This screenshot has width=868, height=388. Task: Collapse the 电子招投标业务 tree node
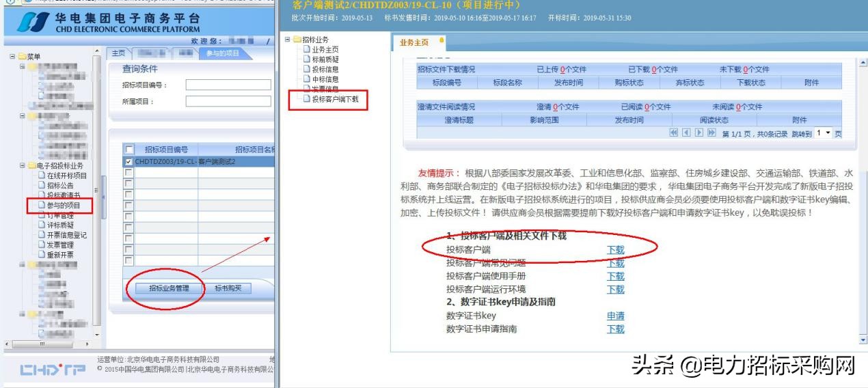23,165
